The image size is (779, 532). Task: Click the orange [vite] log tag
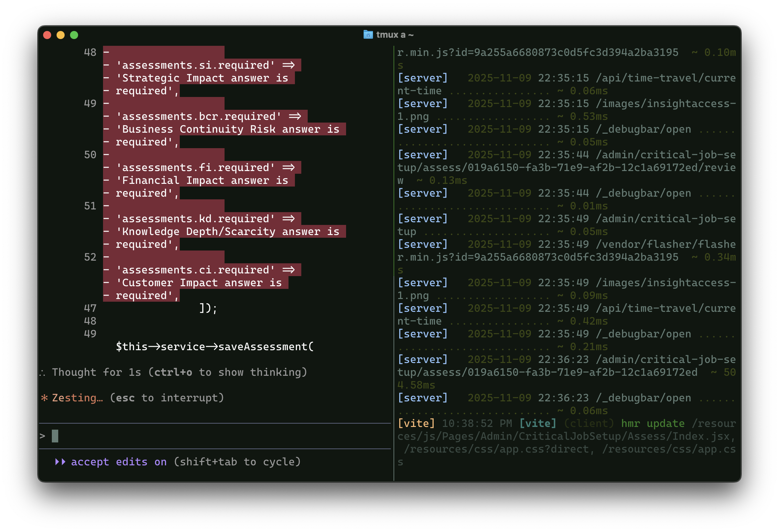pos(416,423)
